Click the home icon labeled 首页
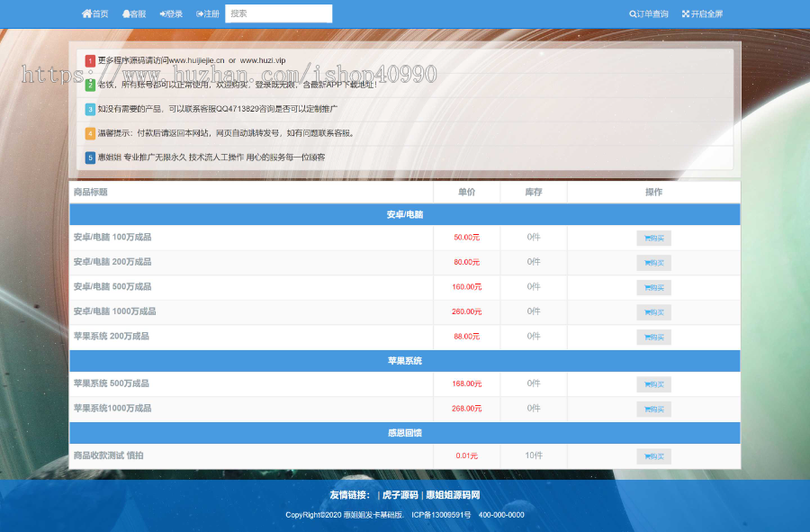 [87, 14]
